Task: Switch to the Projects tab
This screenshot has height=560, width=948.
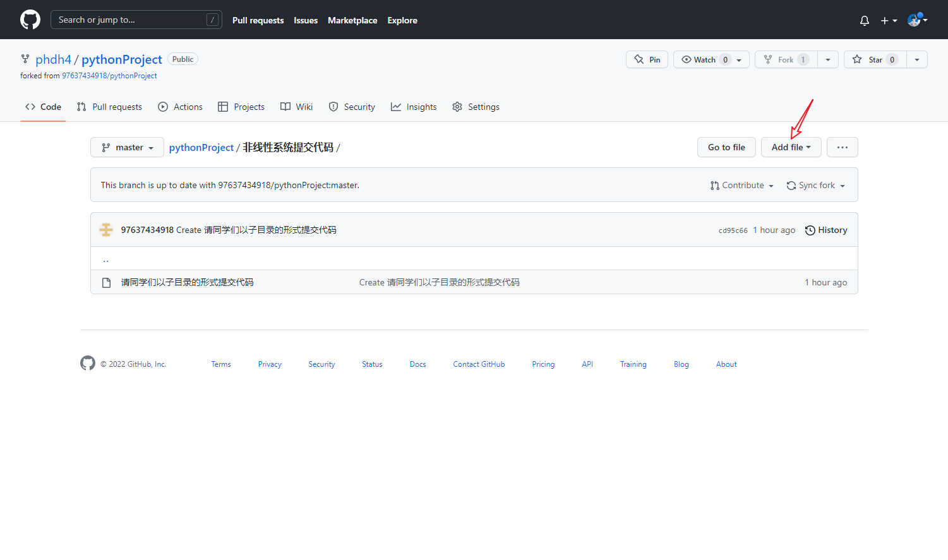Action: click(x=241, y=107)
